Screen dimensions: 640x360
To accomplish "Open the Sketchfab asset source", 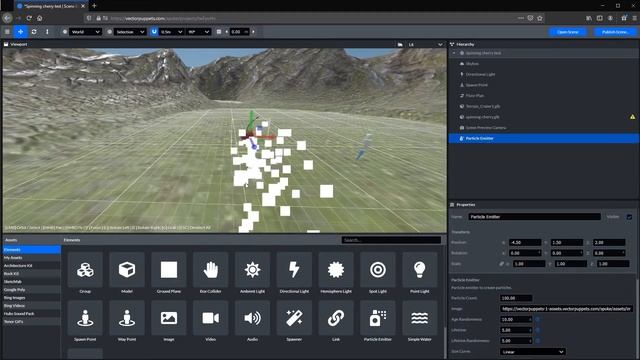I will click(x=32, y=282).
